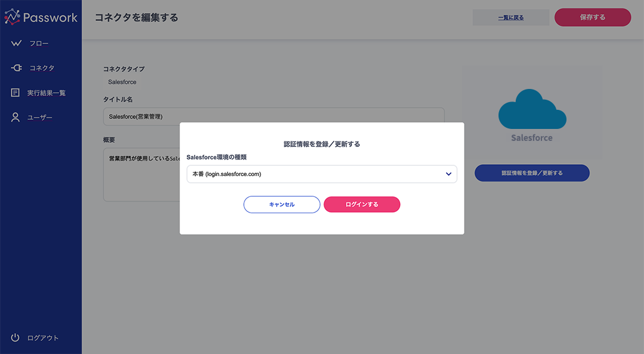Go to コネクタ menu item
Viewport: 644px width, 354px height.
[42, 68]
